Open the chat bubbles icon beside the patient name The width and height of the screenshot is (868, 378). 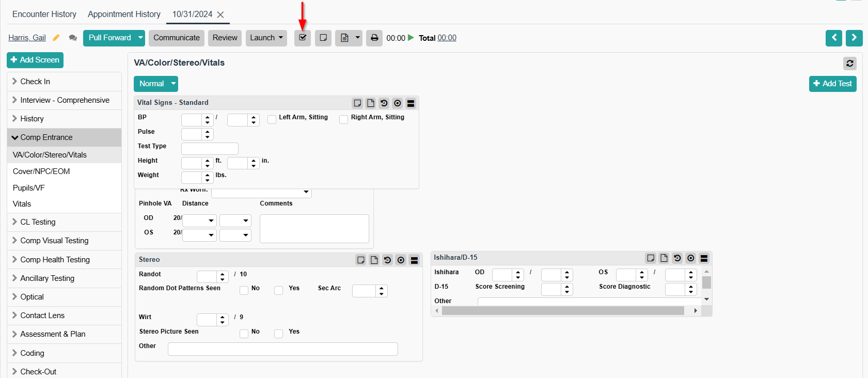click(x=73, y=38)
